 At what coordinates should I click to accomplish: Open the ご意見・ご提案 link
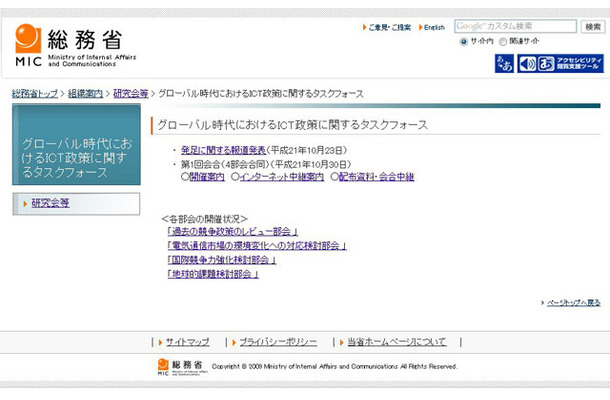tap(389, 27)
